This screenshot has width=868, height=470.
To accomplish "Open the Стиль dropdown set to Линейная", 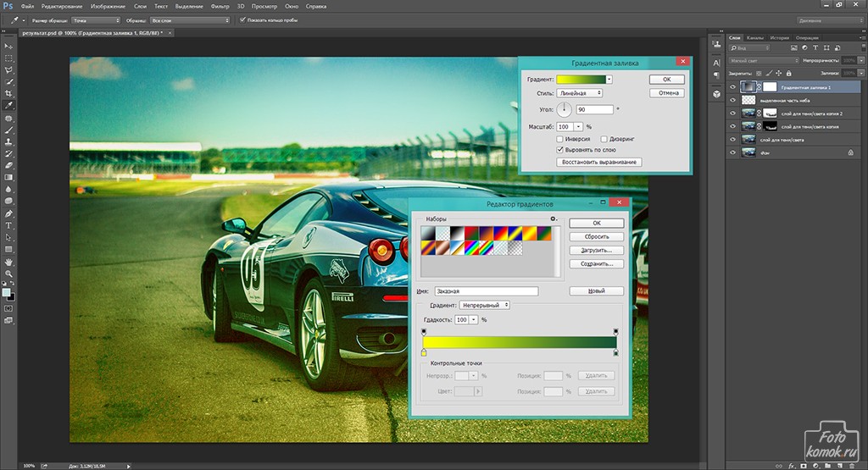I will point(579,93).
